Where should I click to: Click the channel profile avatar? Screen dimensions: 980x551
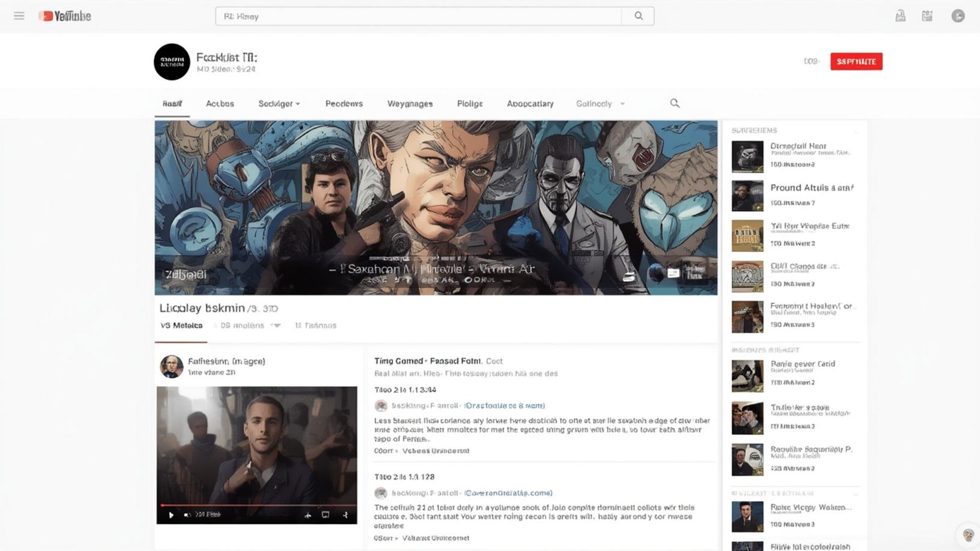172,61
